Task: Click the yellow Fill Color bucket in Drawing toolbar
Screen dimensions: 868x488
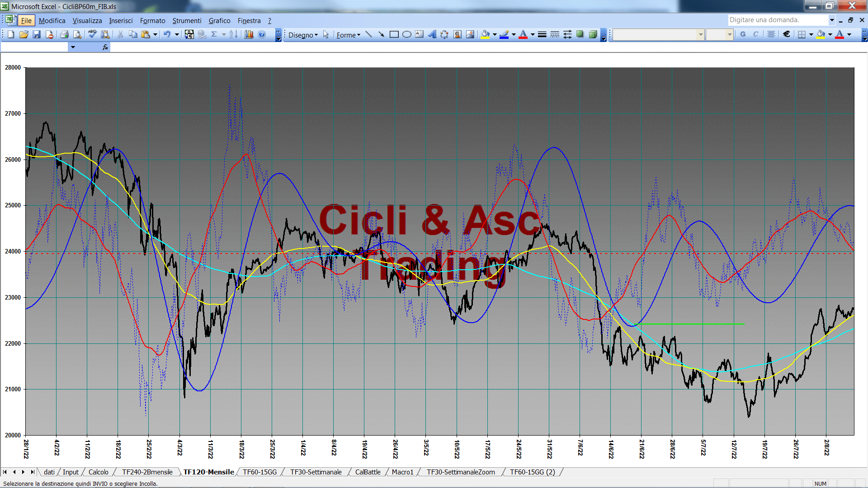Action: [x=486, y=34]
